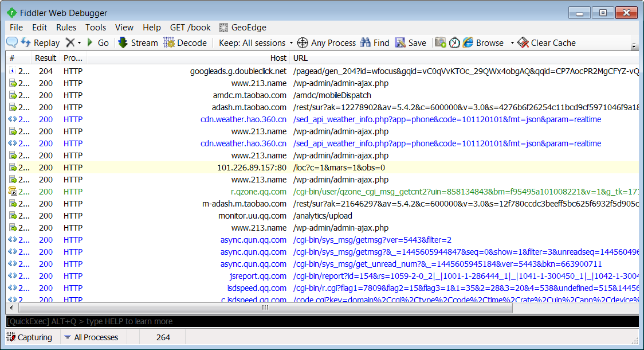
Task: Click Browse with Internet Explorer
Action: [x=483, y=42]
